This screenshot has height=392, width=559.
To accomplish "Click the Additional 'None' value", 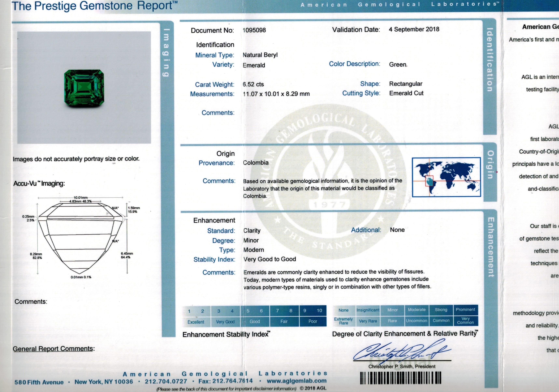I will click(x=397, y=230).
